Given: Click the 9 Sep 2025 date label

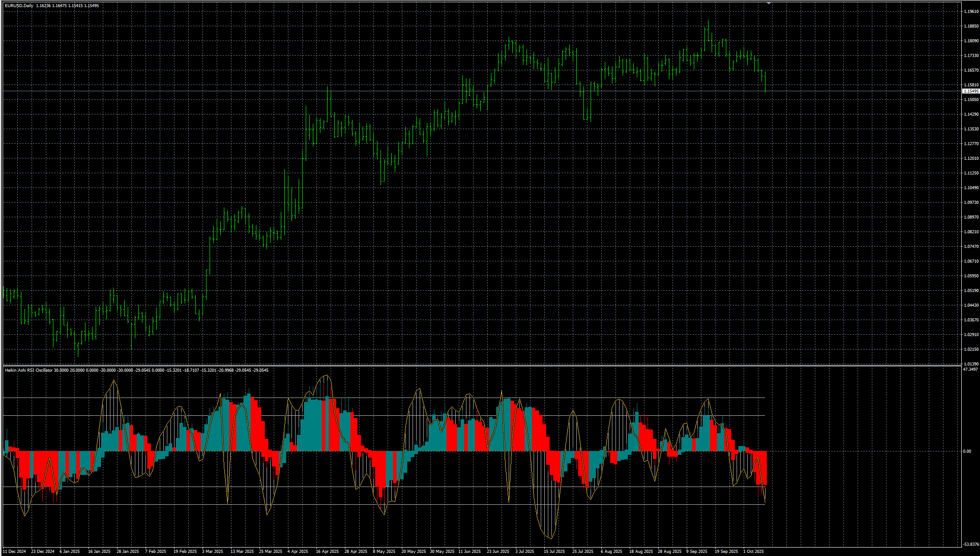Looking at the screenshot, I should coord(697,552).
